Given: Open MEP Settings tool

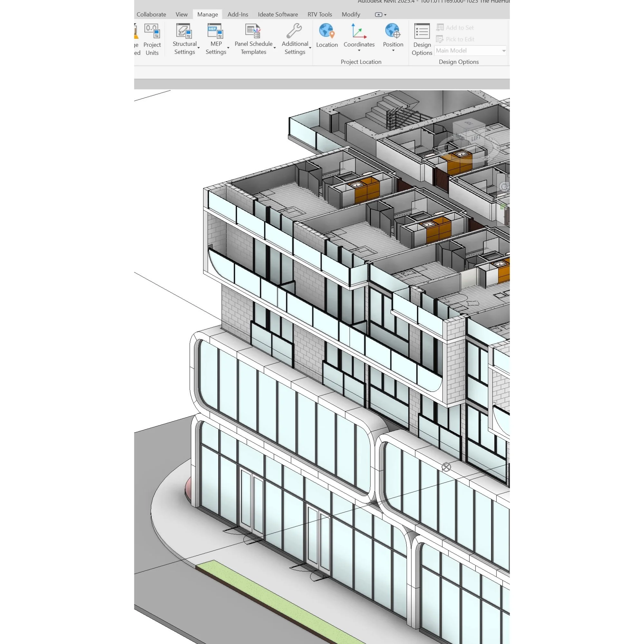Looking at the screenshot, I should [215, 31].
